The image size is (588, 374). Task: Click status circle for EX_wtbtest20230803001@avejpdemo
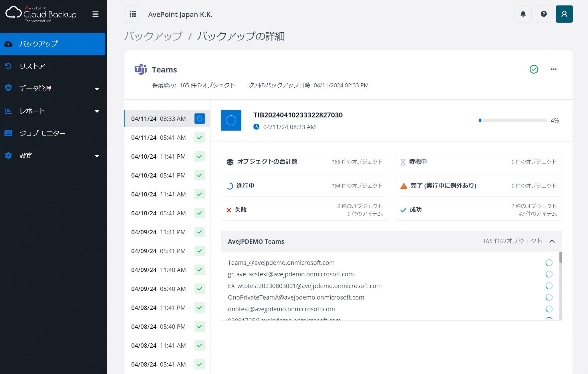coord(549,286)
